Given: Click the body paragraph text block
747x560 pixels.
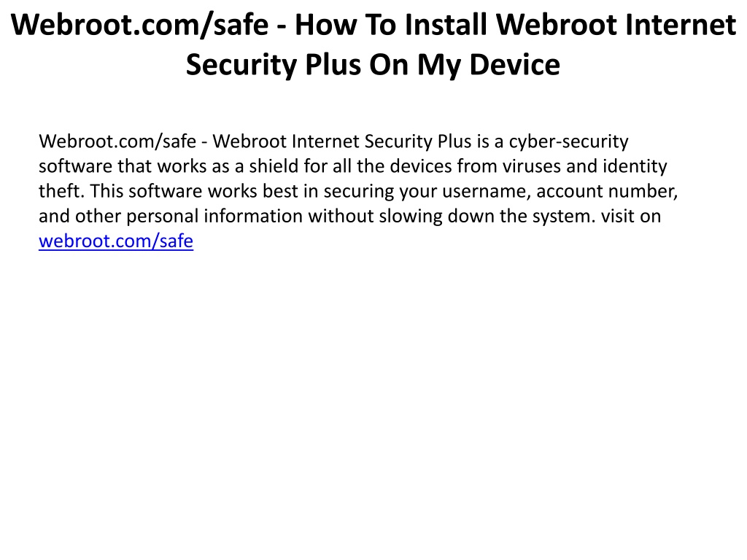Looking at the screenshot, I should tap(358, 191).
